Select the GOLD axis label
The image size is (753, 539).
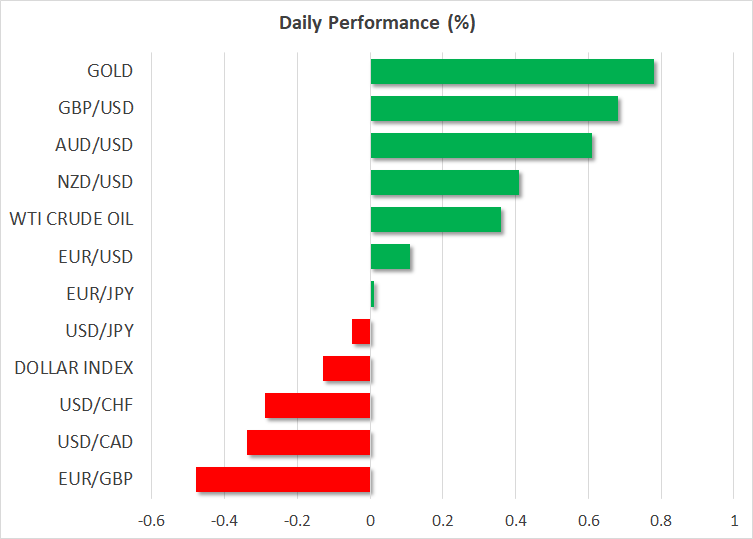point(110,71)
